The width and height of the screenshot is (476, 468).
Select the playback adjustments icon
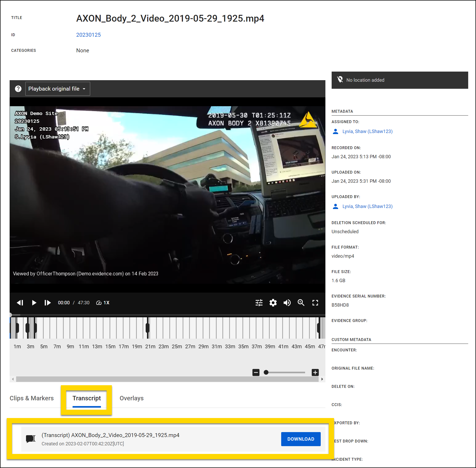point(259,302)
